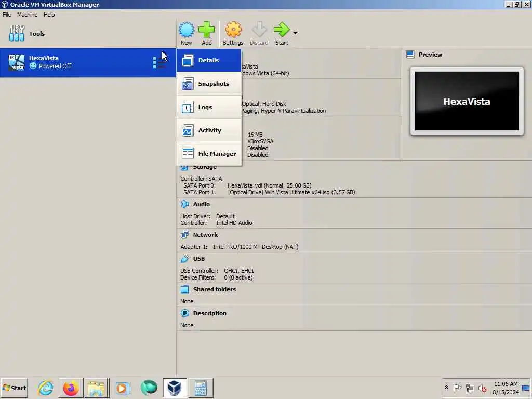Click the Intel HD Audio controller value
Image resolution: width=532 pixels, height=399 pixels.
click(x=234, y=223)
